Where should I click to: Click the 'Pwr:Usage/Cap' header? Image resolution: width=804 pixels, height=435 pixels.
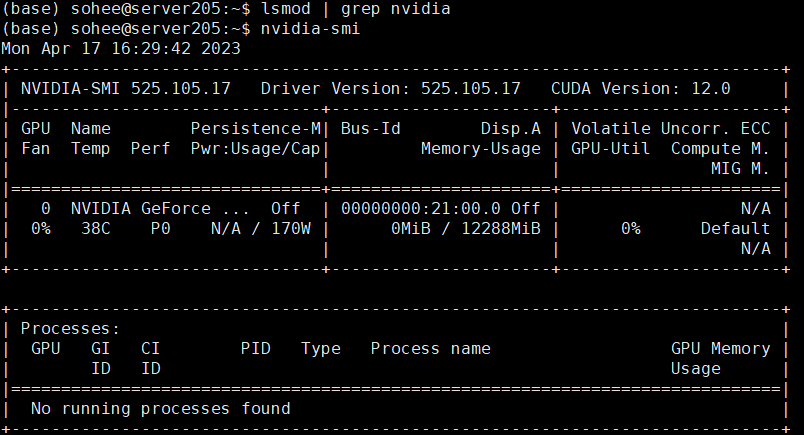255,149
